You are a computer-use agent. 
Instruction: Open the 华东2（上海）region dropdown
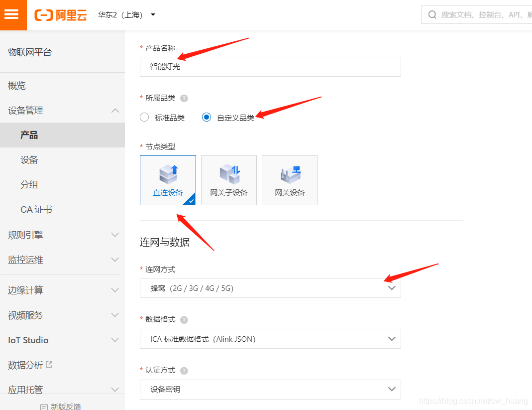pyautogui.click(x=126, y=15)
